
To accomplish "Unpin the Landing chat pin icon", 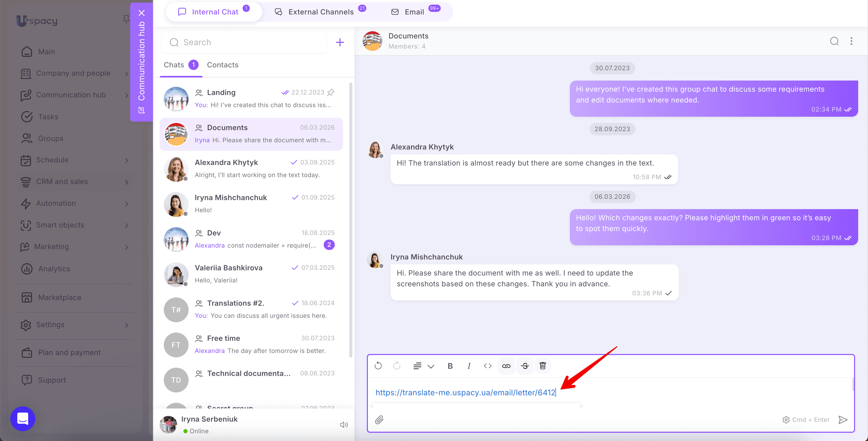I will [x=331, y=92].
